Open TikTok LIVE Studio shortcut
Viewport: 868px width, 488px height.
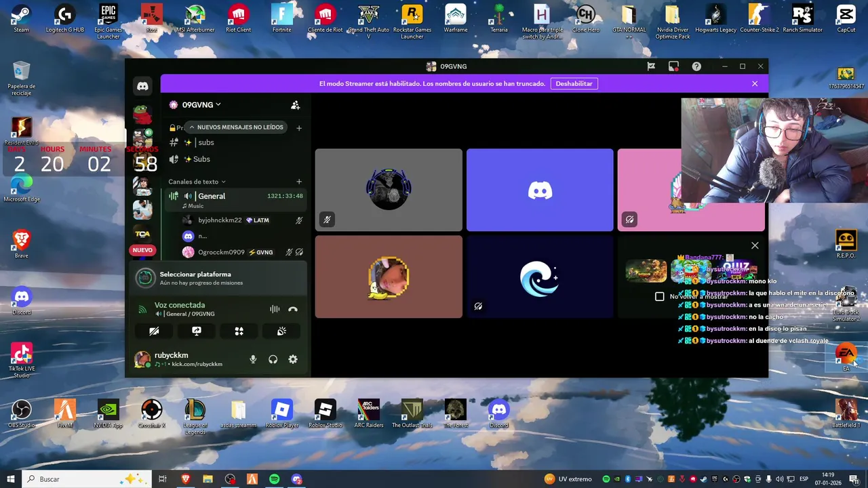21,361
